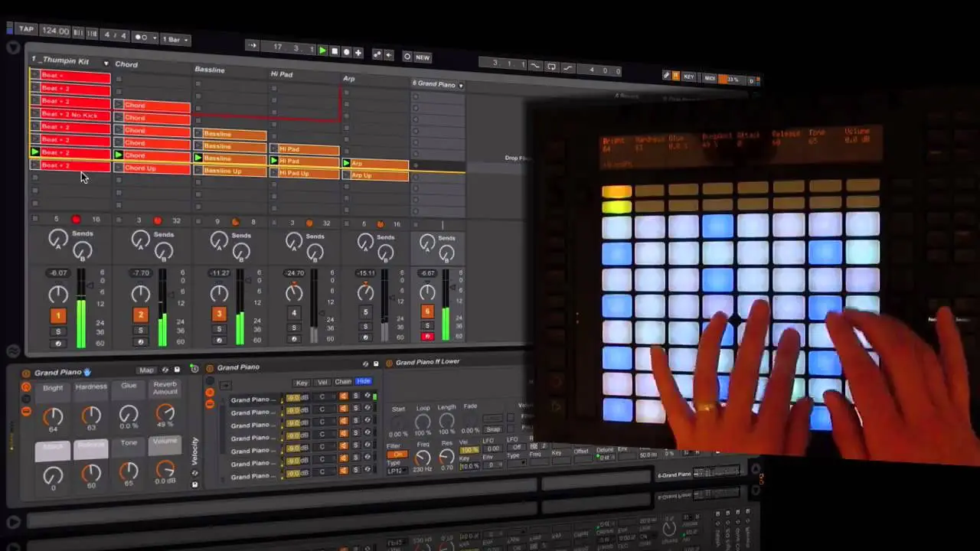This screenshot has width=980, height=551.
Task: Click the TAP tempo button
Action: click(27, 29)
